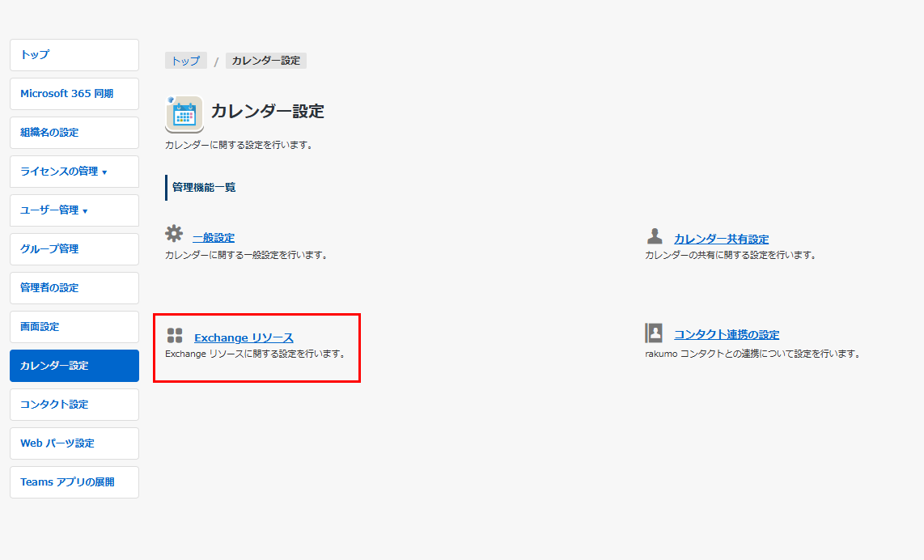Expand the ユーザー管理 dropdown arrow
924x560 pixels.
[x=85, y=211]
